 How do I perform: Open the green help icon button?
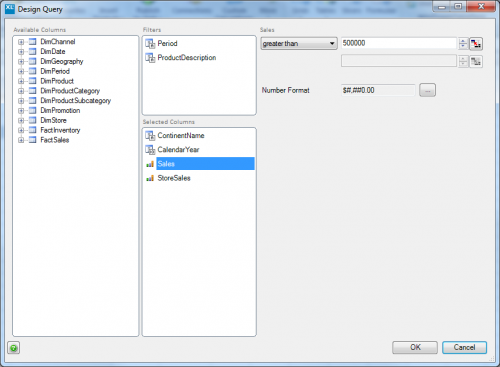[x=14, y=348]
